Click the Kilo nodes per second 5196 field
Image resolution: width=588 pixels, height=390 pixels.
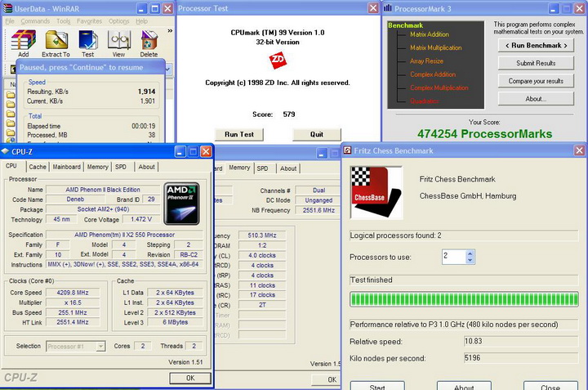coord(521,358)
